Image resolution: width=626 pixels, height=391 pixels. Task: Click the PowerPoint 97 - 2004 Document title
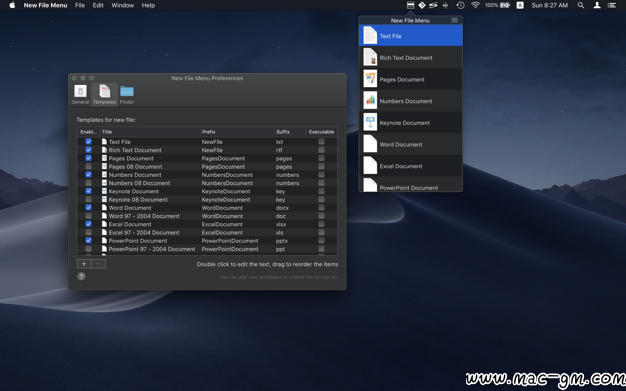click(x=152, y=249)
